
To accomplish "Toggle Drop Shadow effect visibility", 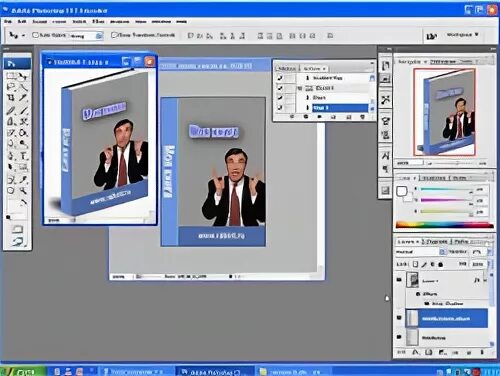I will pyautogui.click(x=427, y=303).
